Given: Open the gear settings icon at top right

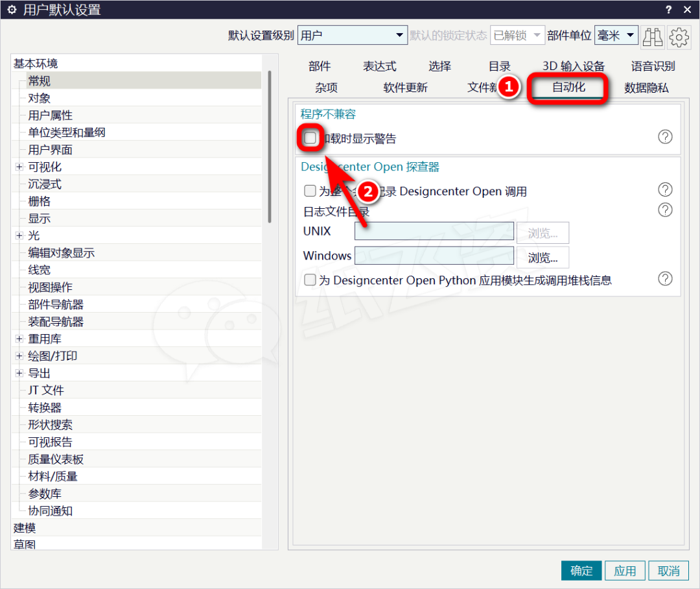Looking at the screenshot, I should coord(679,37).
